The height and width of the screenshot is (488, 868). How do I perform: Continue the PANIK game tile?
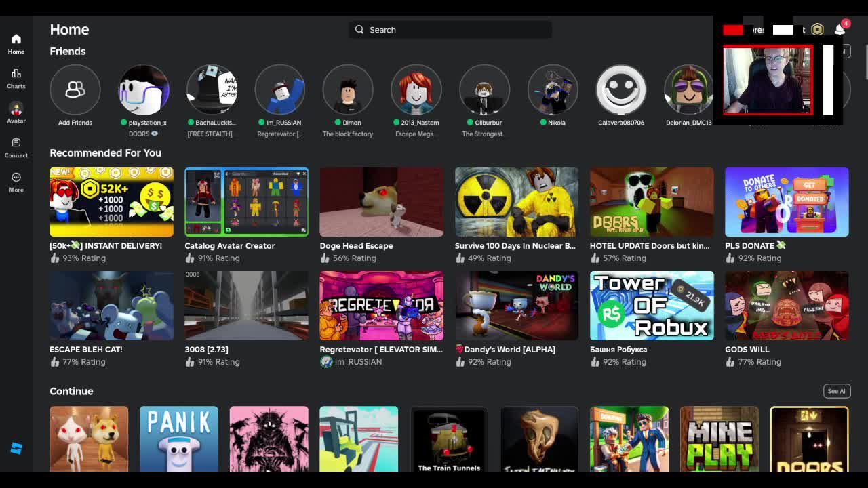click(179, 439)
